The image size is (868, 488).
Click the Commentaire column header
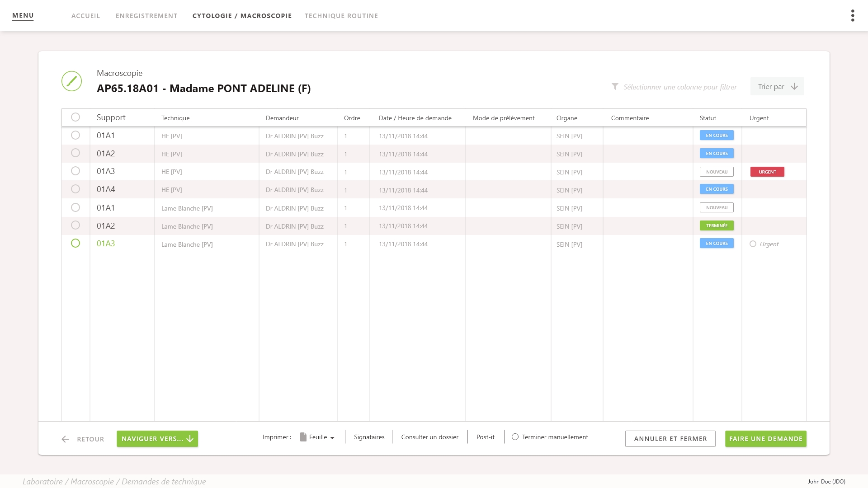630,118
